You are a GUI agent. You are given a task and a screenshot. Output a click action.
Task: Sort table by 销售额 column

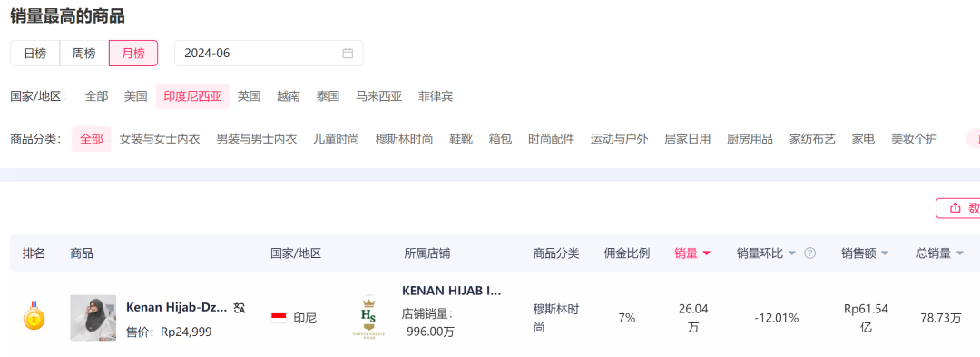[865, 253]
